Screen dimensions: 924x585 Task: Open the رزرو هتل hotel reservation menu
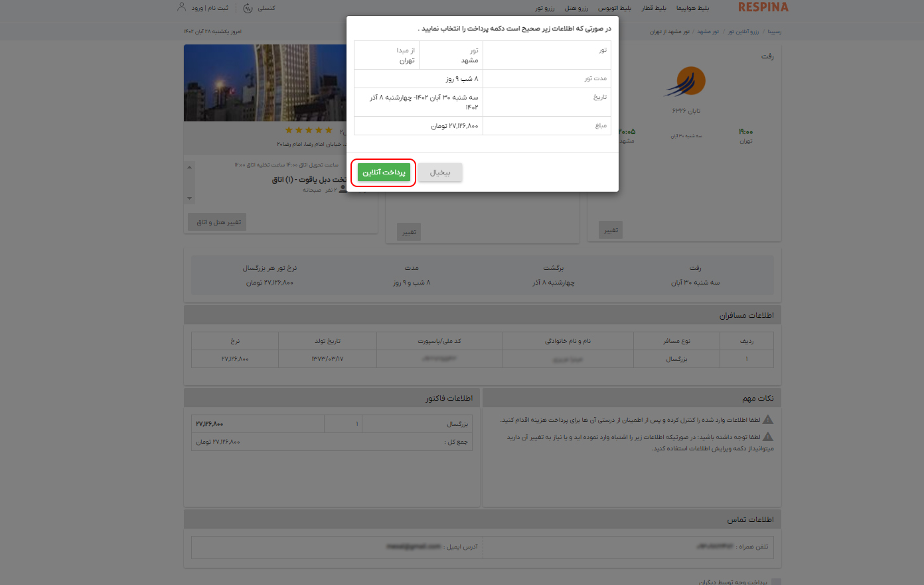coord(575,8)
